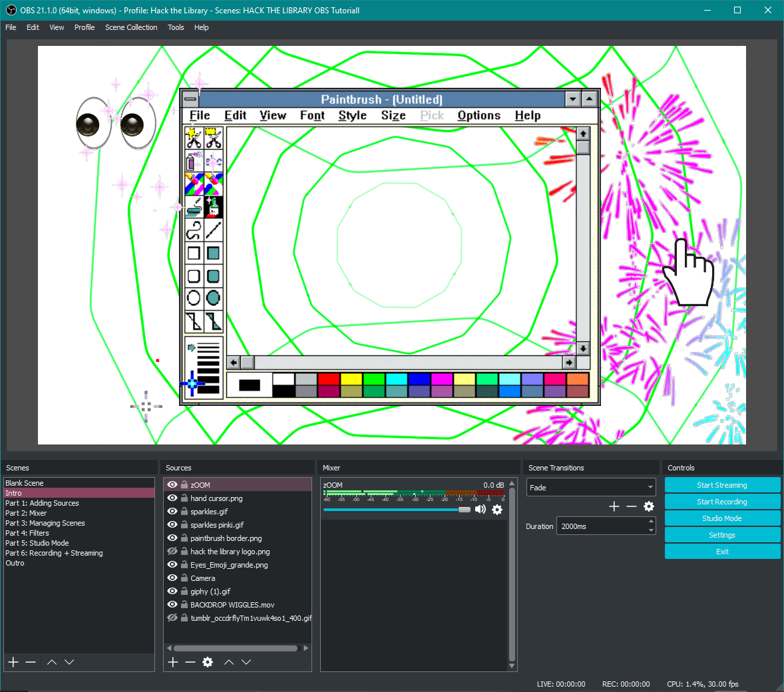Open transition properties gear icon
The width and height of the screenshot is (784, 692).
649,506
